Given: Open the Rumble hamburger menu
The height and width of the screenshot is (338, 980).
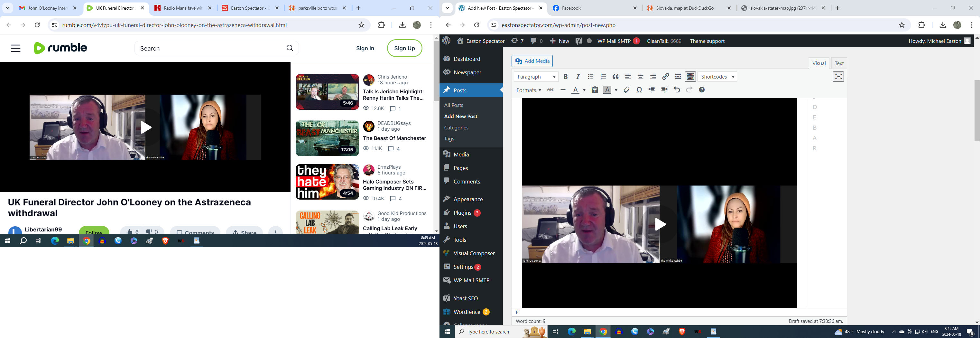Looking at the screenshot, I should (x=15, y=48).
